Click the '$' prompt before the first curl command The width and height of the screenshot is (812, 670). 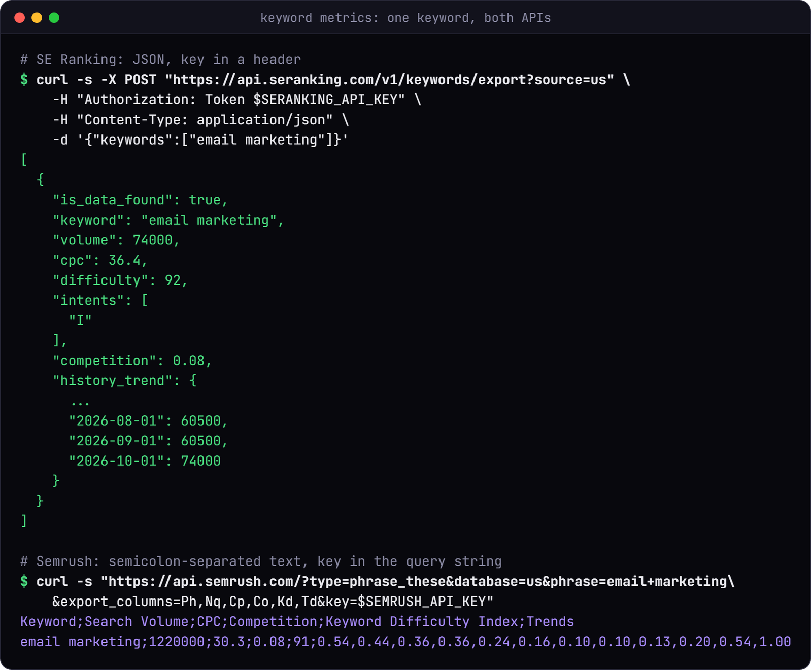tap(24, 80)
